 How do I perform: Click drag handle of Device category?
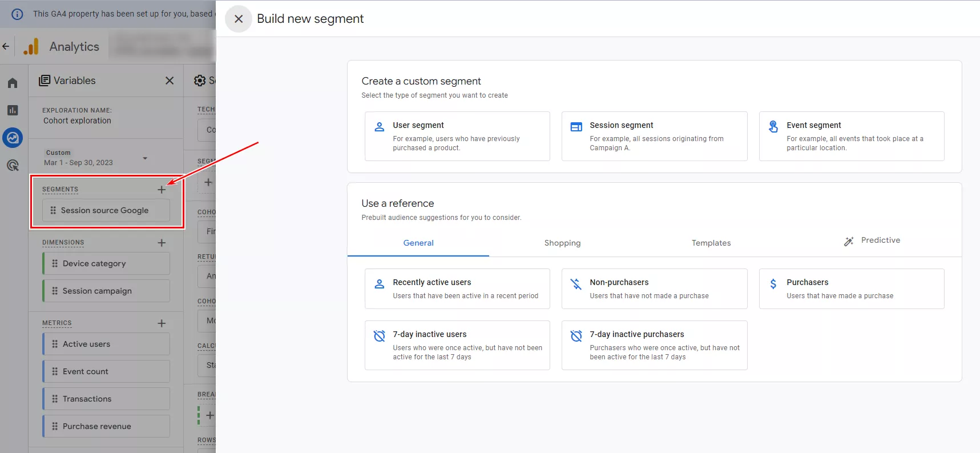(55, 263)
